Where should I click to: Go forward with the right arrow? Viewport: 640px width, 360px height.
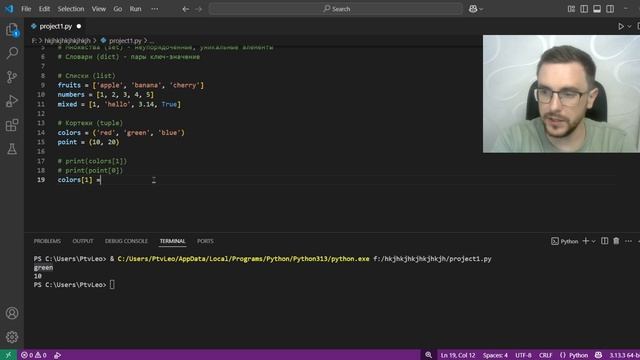[199, 9]
